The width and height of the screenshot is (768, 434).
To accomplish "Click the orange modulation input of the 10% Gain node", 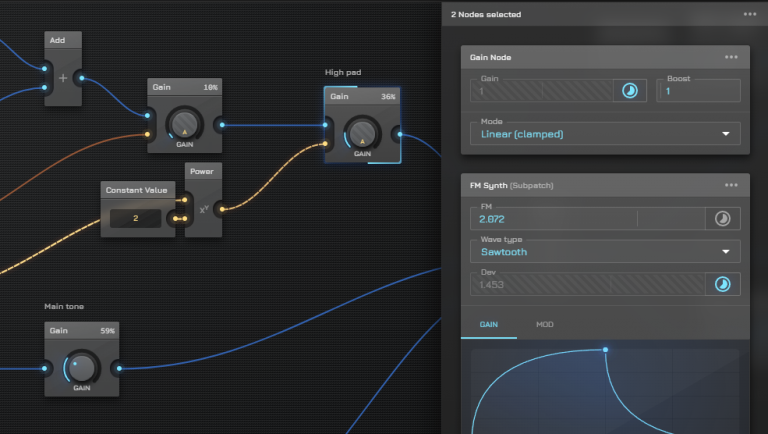I will tap(147, 134).
